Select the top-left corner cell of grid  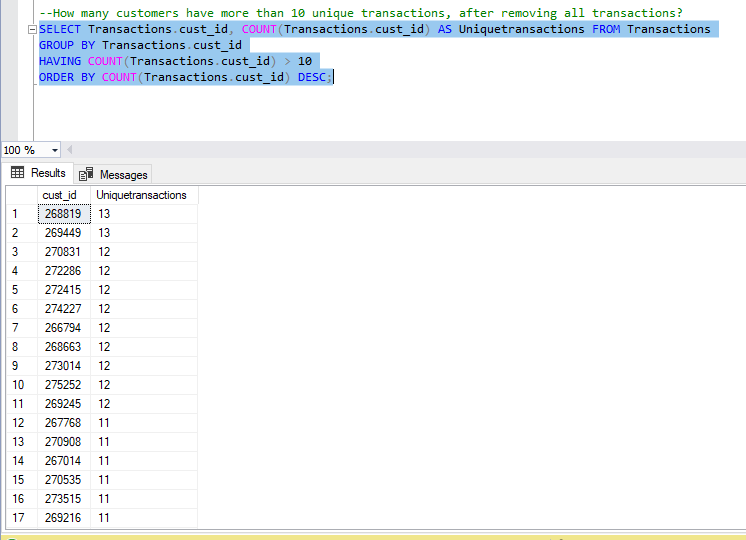[x=22, y=195]
